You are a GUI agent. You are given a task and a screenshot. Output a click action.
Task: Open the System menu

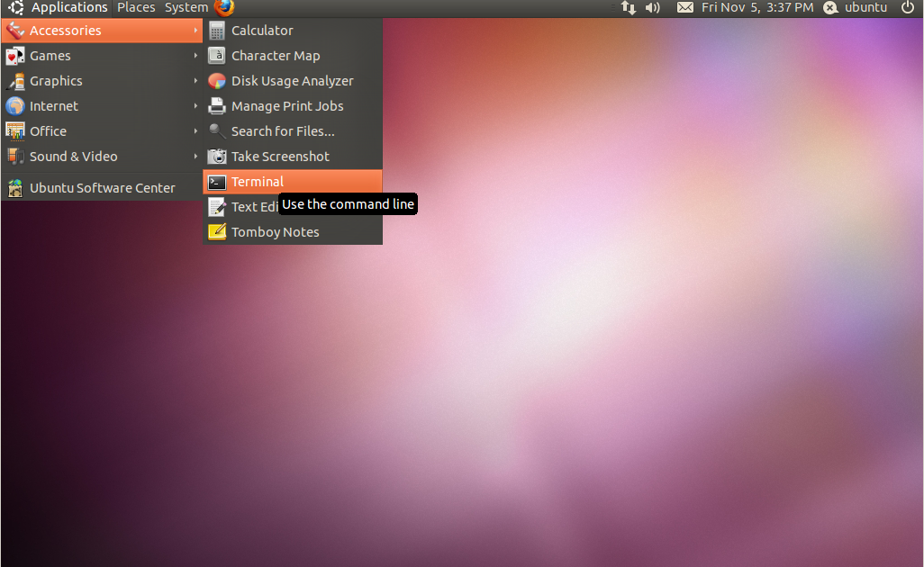tap(186, 8)
